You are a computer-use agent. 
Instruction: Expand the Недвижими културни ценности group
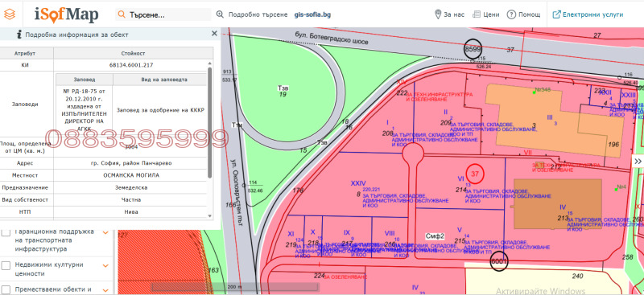[x=105, y=265]
